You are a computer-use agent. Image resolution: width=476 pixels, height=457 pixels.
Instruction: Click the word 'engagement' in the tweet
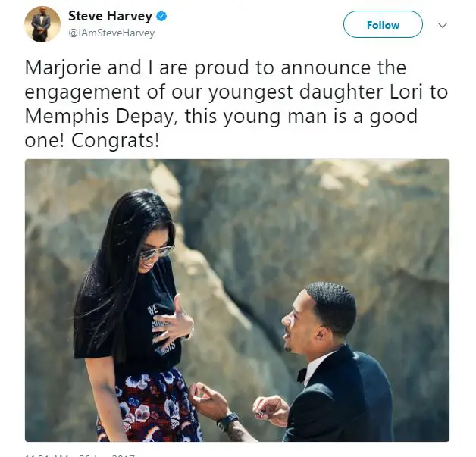(x=83, y=92)
